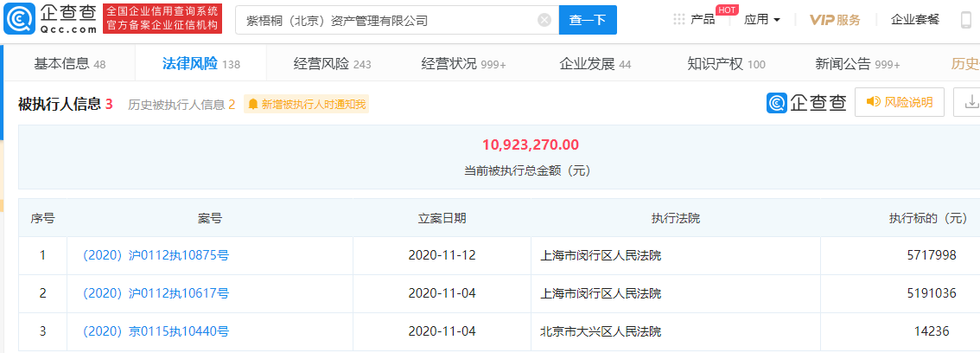The width and height of the screenshot is (980, 353).
Task: Open the 产品 grid icon menu
Action: pyautogui.click(x=679, y=19)
